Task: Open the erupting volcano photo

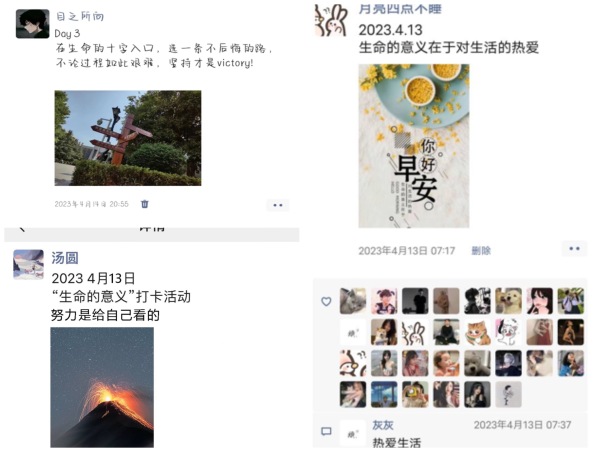Action: [102, 387]
